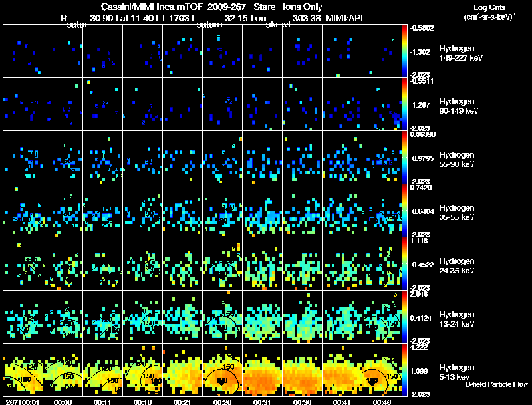Click the Hydrogen 55-90 keV color bar
Viewport: 532px width, 405px height.
click(404, 158)
